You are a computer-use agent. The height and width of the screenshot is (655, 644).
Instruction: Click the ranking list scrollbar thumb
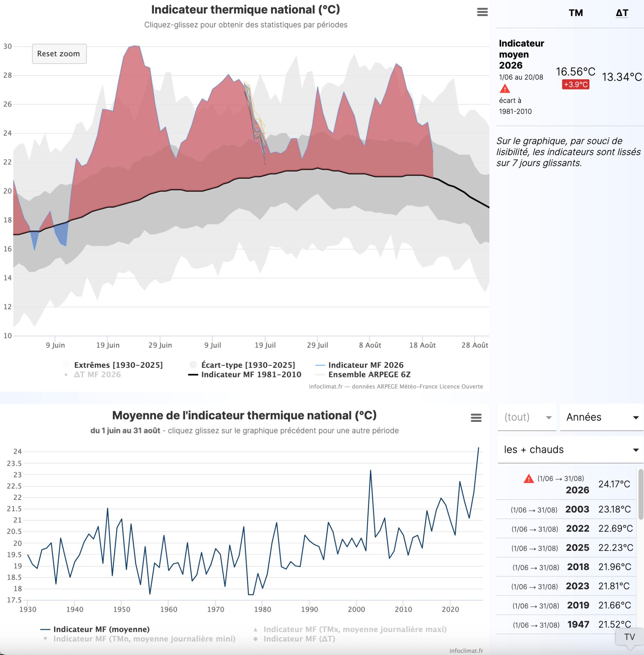tap(640, 494)
